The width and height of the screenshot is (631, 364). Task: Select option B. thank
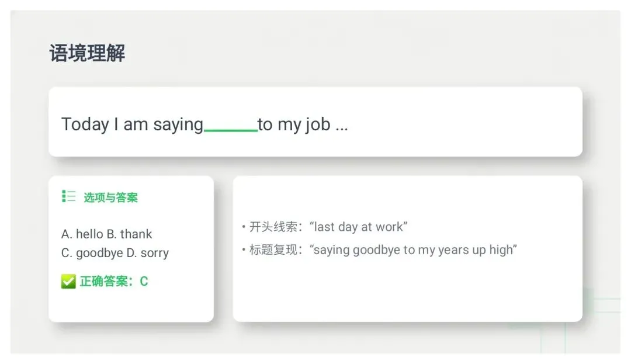tap(129, 234)
